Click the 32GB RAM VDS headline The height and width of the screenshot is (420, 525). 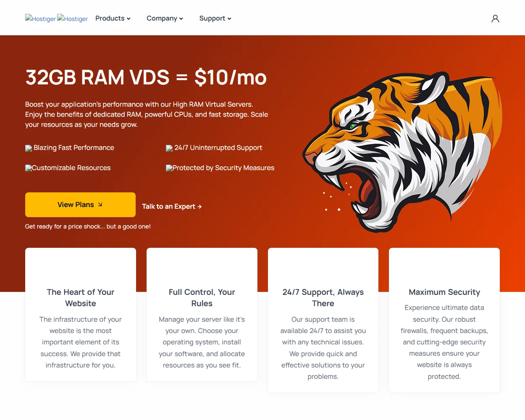[146, 78]
